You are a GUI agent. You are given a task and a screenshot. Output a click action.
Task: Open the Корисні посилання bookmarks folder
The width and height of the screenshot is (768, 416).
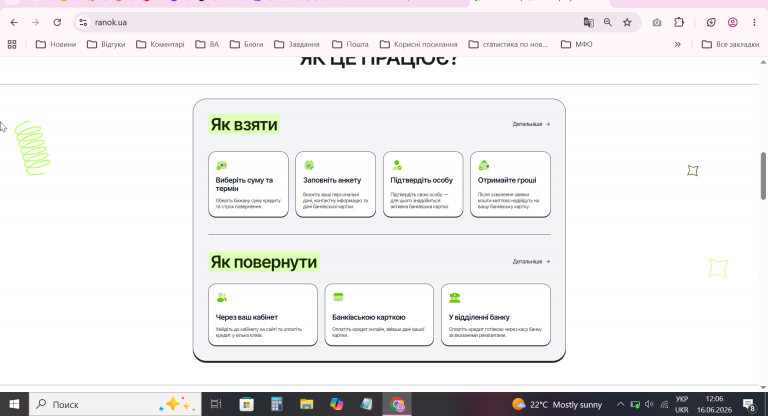(418, 45)
